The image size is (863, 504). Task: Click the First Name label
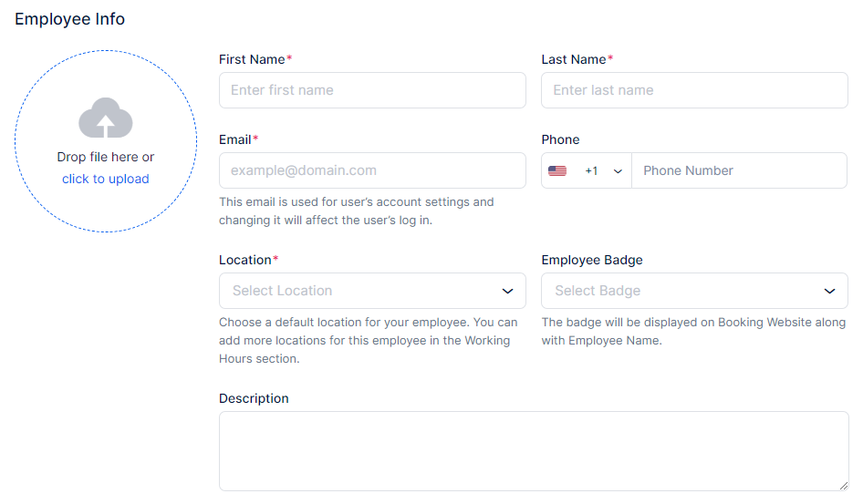point(252,59)
